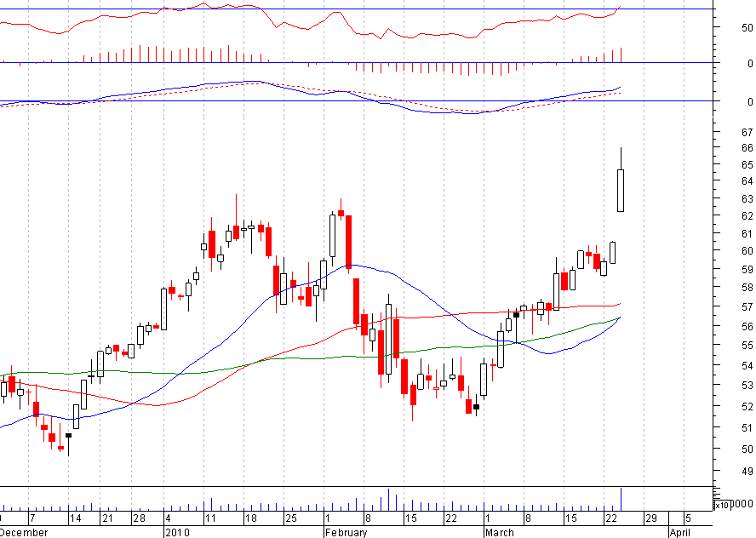The width and height of the screenshot is (756, 538).
Task: Select the March month label
Action: 499,533
